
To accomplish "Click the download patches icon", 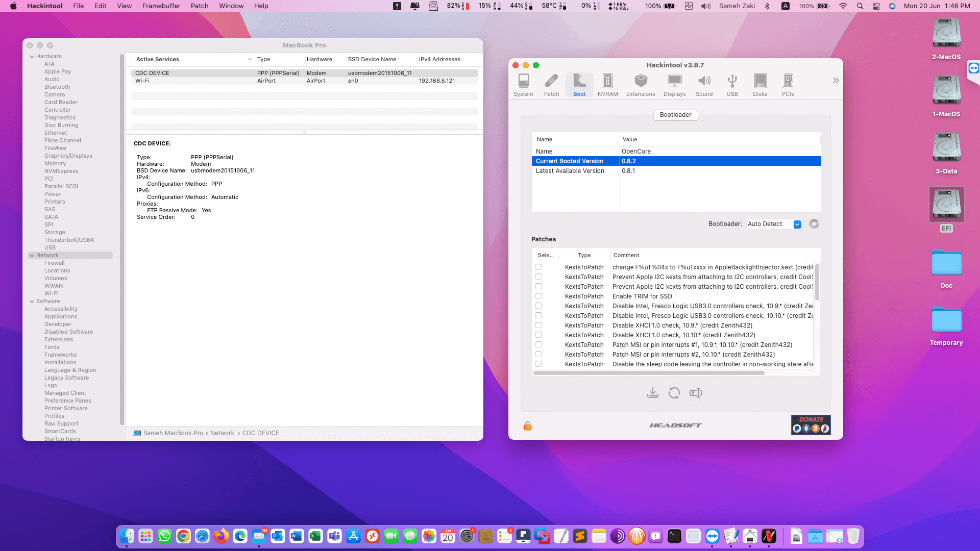I will tap(652, 393).
